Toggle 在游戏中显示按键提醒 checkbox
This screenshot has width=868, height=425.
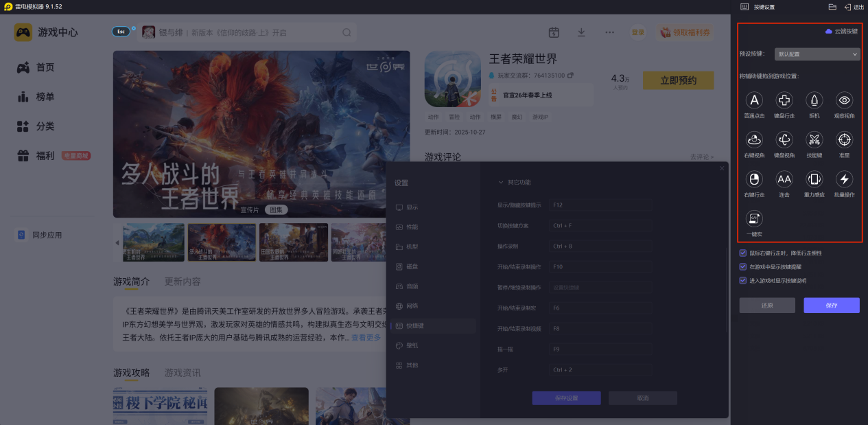coord(742,266)
